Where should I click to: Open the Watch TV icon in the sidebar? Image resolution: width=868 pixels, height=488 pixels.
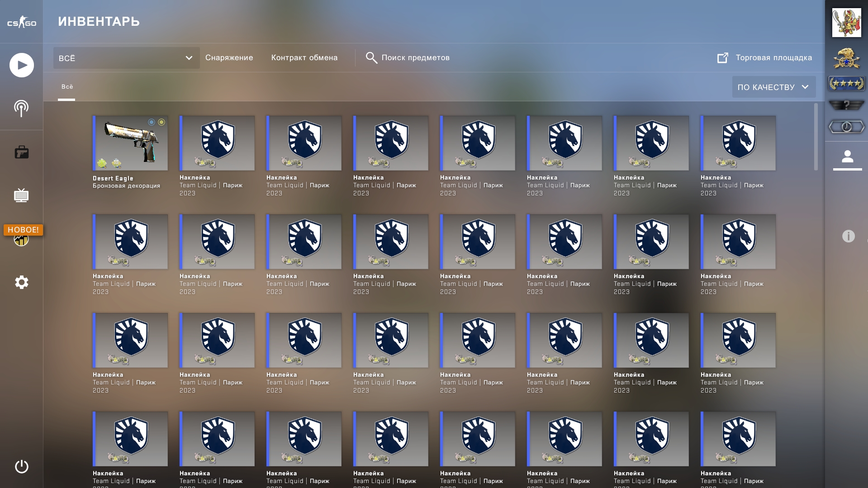(21, 195)
